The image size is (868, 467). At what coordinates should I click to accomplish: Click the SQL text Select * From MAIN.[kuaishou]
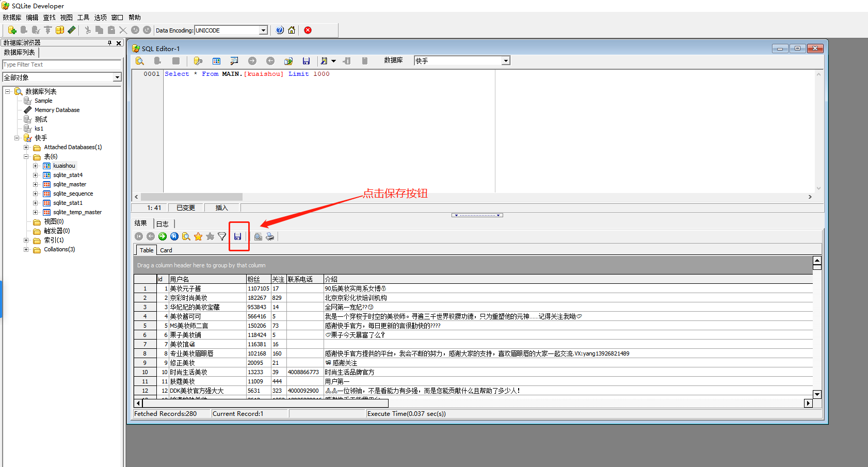224,74
